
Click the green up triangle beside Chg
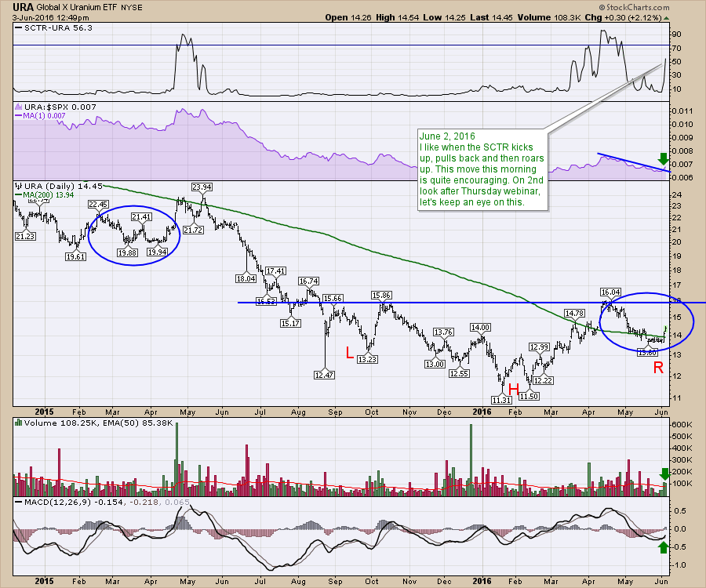pyautogui.click(x=666, y=18)
